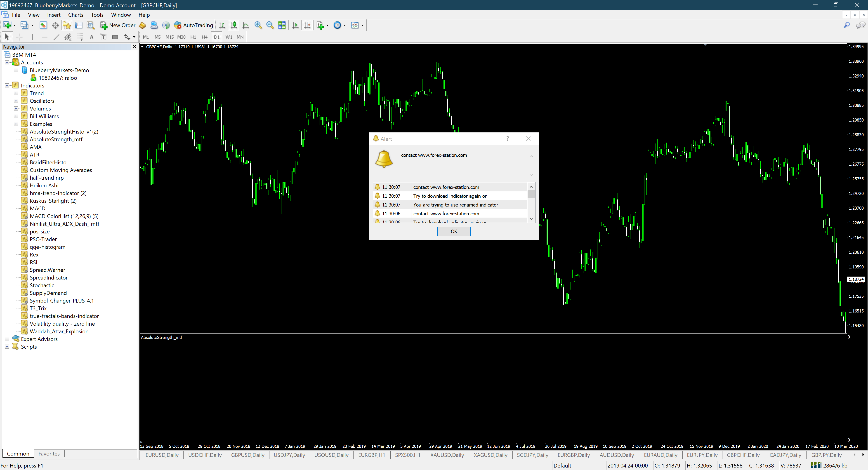Screen dimensions: 868x470
Task: Switch chart to H4 timeframe
Action: [x=205, y=37]
